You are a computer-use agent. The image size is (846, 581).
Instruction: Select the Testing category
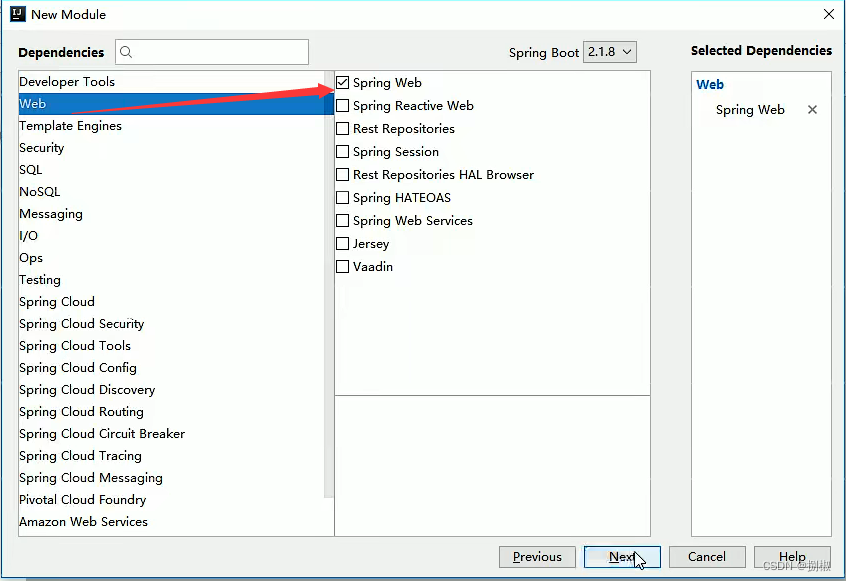point(172,279)
